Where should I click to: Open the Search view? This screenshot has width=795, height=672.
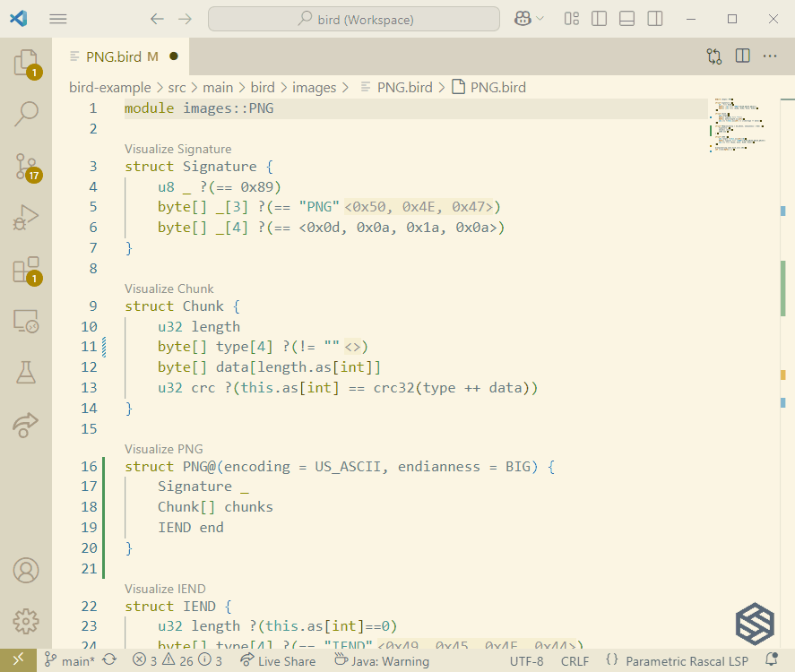pyautogui.click(x=27, y=114)
